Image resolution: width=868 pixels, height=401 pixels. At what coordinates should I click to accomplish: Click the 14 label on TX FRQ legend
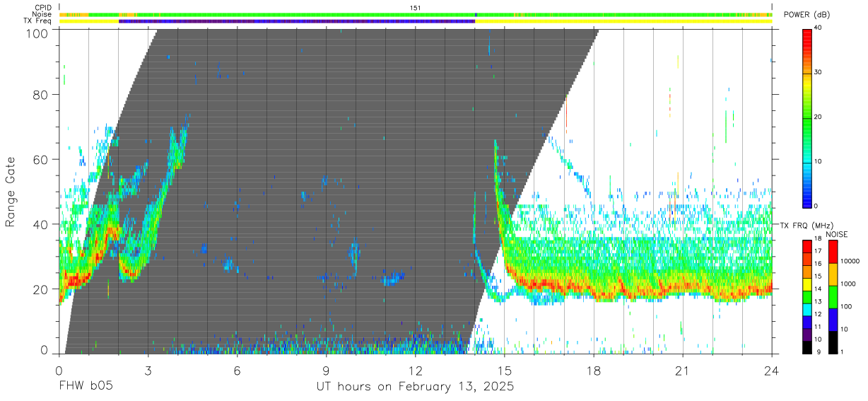(x=819, y=289)
